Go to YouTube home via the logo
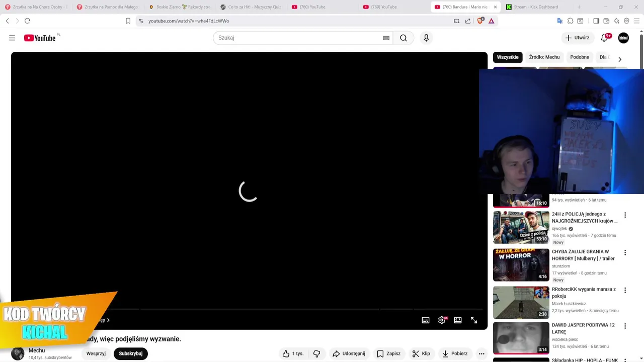The image size is (644, 362). pyautogui.click(x=40, y=38)
